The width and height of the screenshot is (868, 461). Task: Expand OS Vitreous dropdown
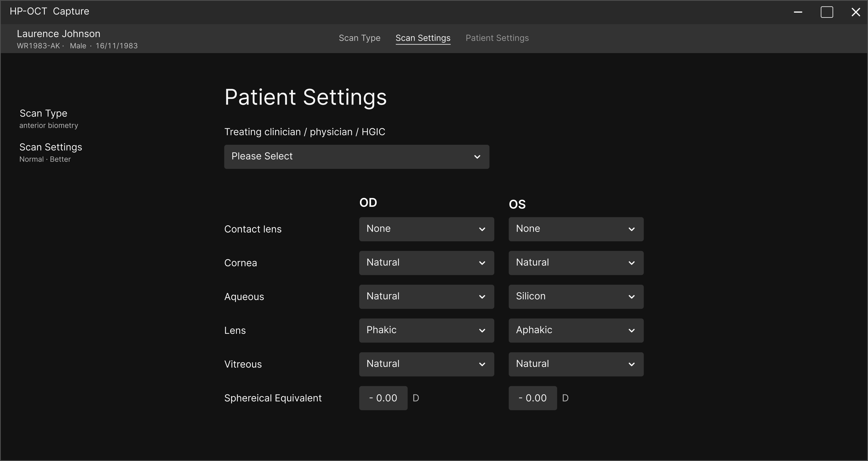(576, 364)
